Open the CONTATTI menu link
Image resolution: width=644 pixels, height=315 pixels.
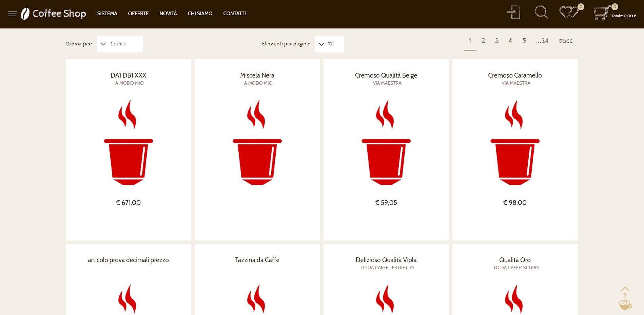(234, 14)
